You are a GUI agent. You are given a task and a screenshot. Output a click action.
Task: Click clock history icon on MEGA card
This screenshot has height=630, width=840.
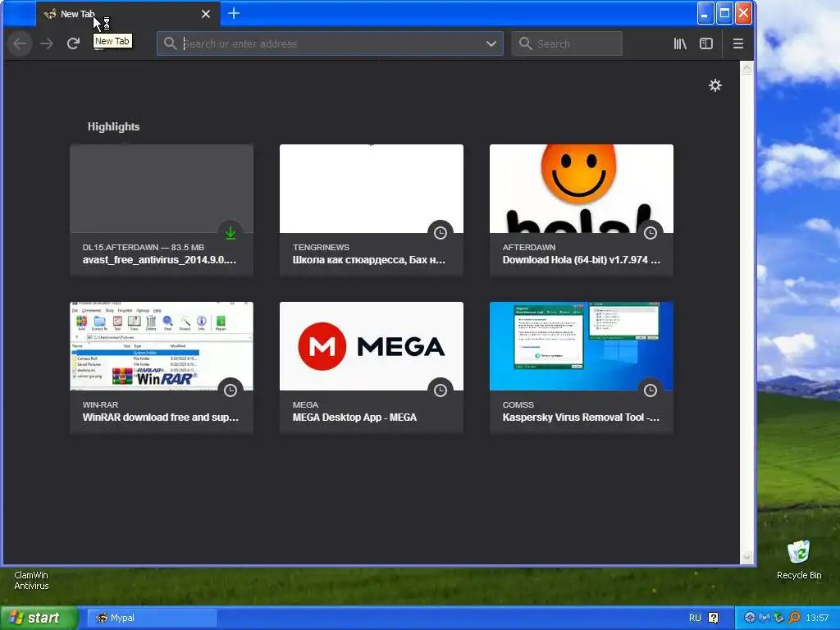(x=441, y=390)
